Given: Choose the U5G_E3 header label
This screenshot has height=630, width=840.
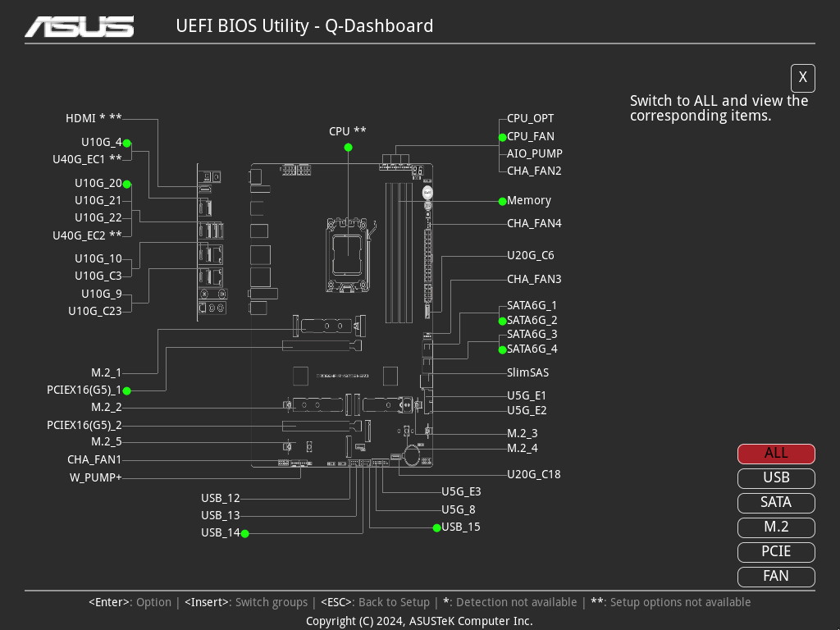Looking at the screenshot, I should point(461,492).
